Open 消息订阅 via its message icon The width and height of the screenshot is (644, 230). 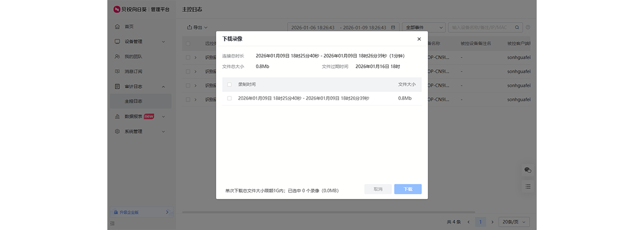tap(118, 71)
